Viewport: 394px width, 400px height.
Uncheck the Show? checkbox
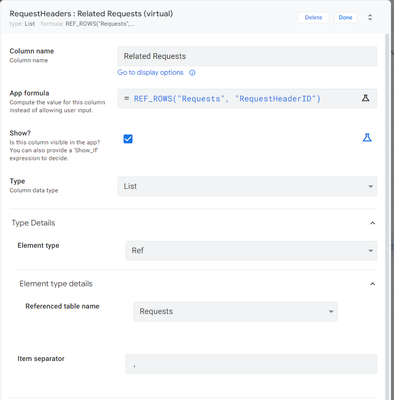(x=128, y=139)
